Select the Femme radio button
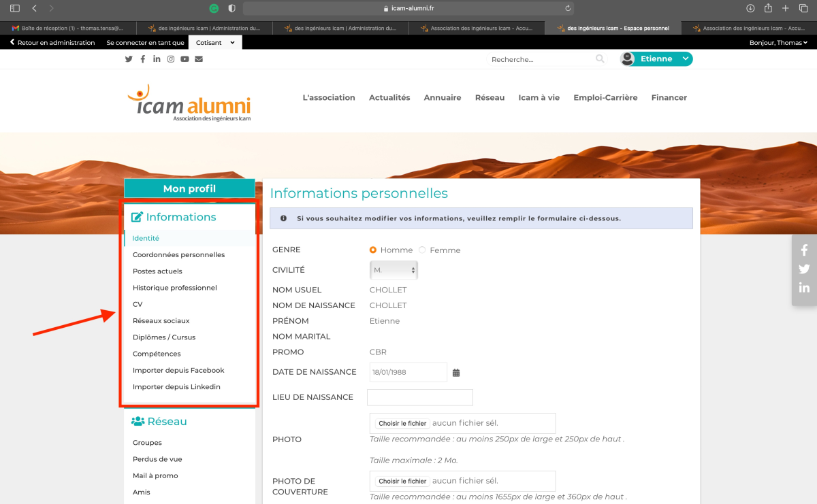 (422, 250)
